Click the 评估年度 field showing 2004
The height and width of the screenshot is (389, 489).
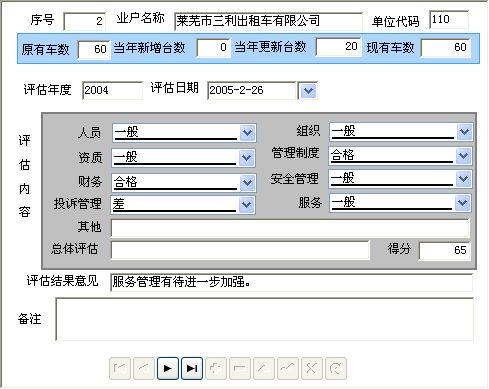(112, 90)
